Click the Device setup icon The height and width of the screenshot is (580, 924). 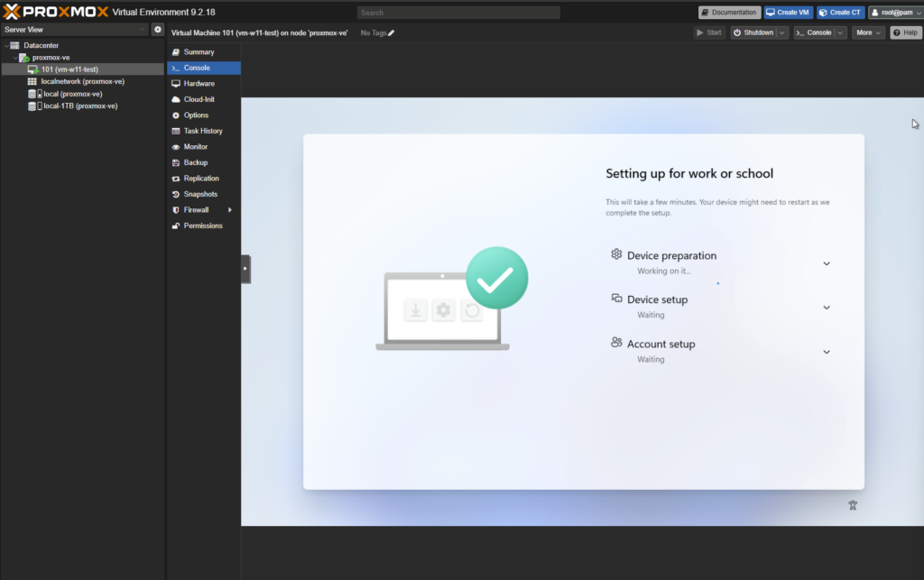click(616, 298)
